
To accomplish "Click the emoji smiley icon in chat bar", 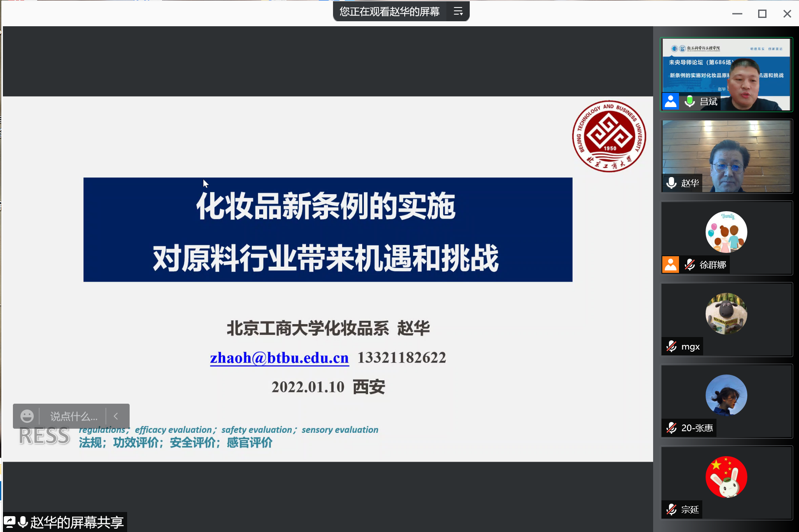I will click(x=27, y=416).
